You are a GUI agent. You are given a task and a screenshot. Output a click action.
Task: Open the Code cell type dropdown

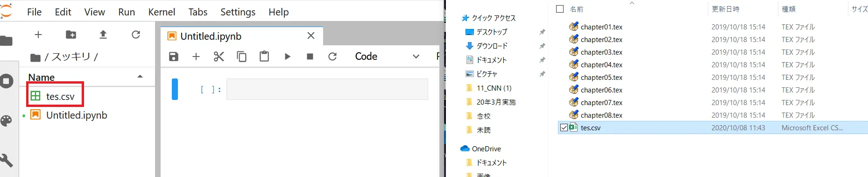[387, 57]
